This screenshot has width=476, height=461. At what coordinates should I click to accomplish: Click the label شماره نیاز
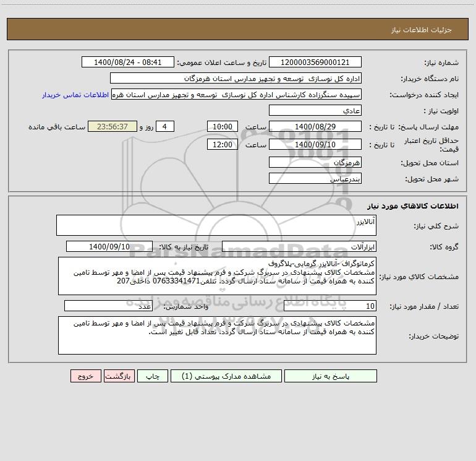point(441,62)
